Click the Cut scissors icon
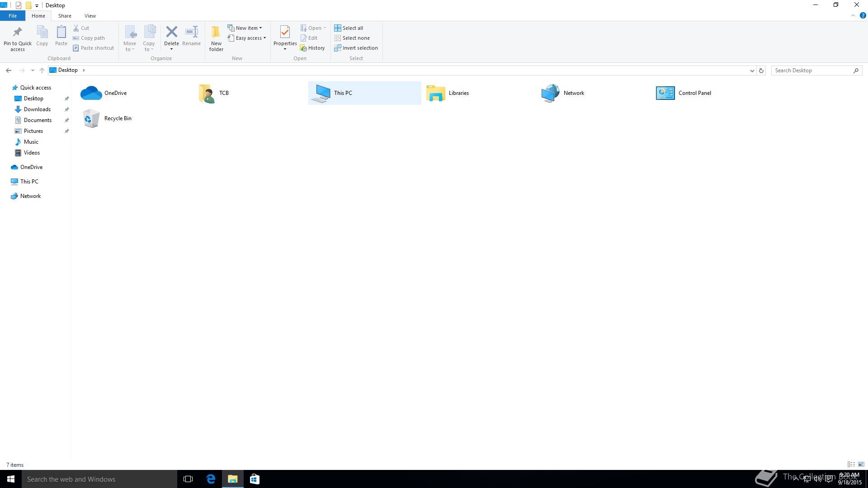868x488 pixels. pyautogui.click(x=76, y=28)
